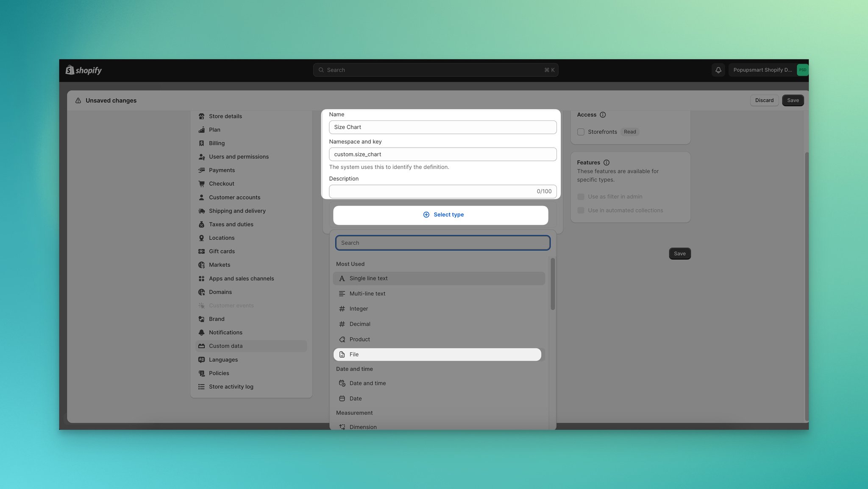Click the Save button
The image size is (868, 489).
(x=793, y=100)
